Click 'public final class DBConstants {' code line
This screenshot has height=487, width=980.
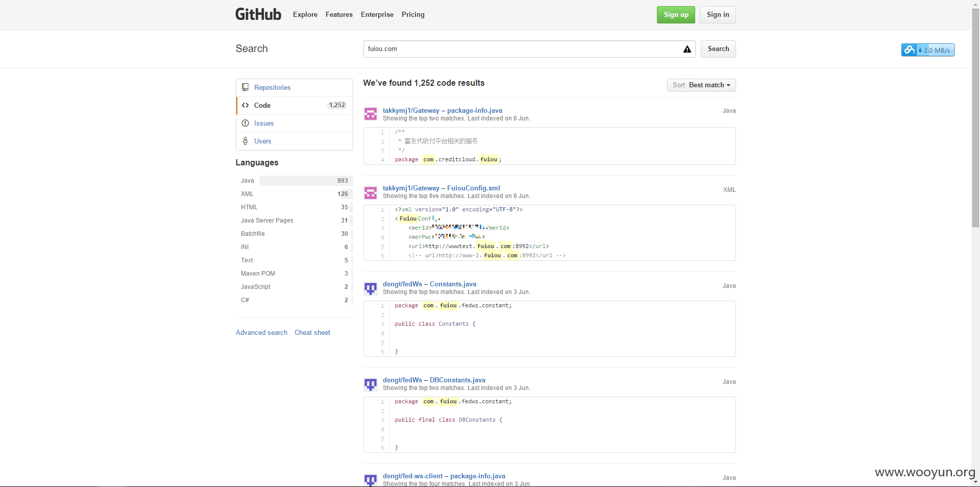[448, 420]
